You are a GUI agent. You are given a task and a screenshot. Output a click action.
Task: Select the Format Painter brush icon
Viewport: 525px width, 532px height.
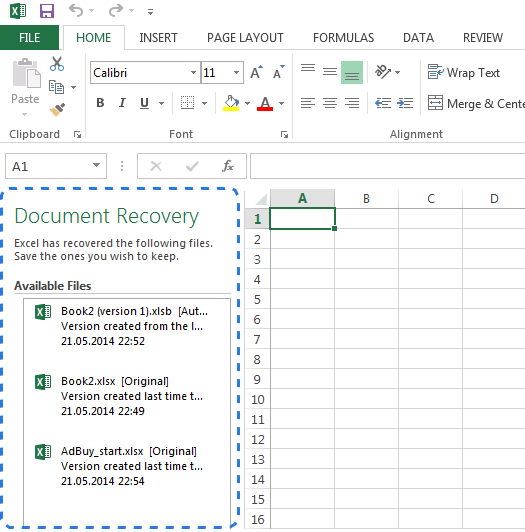coord(57,110)
